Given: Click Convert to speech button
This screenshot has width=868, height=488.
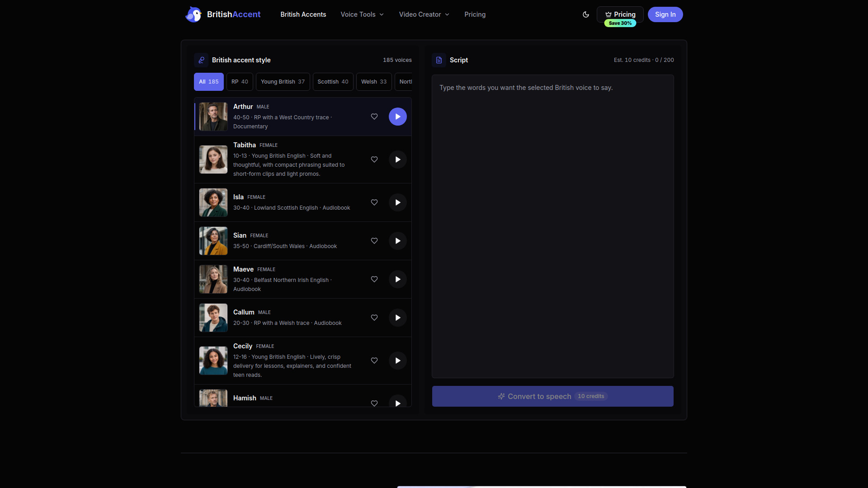Looking at the screenshot, I should click(x=553, y=396).
